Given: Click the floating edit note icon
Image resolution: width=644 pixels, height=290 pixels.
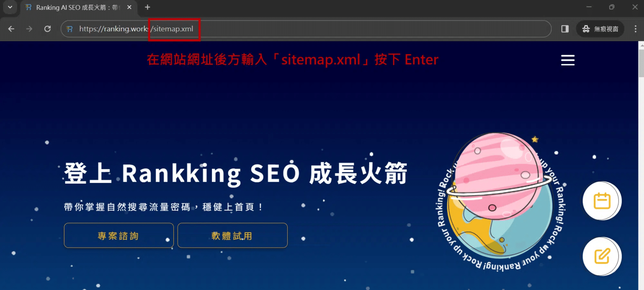Looking at the screenshot, I should click(602, 256).
